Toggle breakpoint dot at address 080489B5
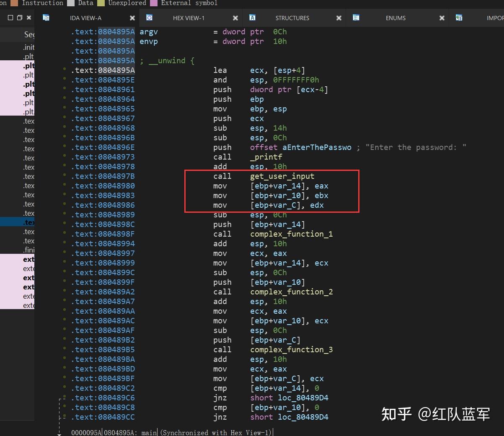Screen dimensions: 504x436 pyautogui.click(x=64, y=348)
